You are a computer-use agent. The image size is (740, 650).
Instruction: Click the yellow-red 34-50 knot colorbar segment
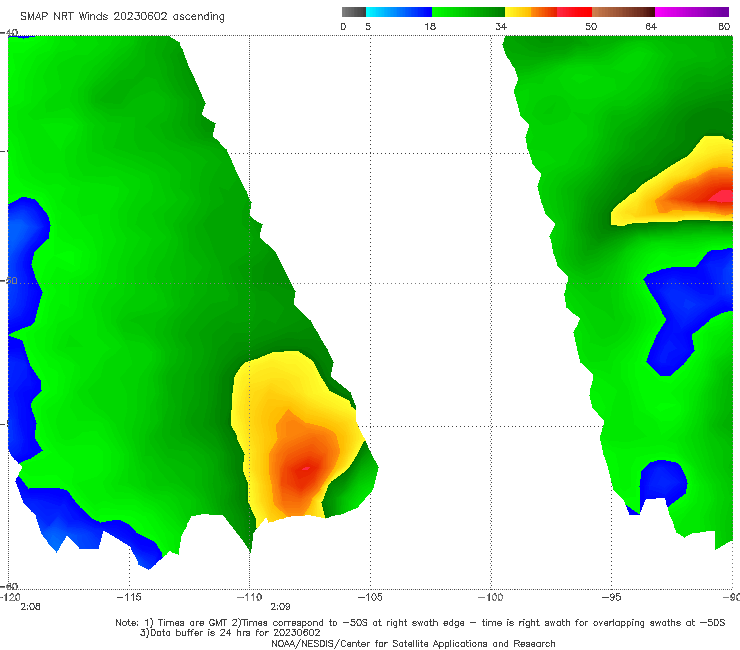coord(548,12)
